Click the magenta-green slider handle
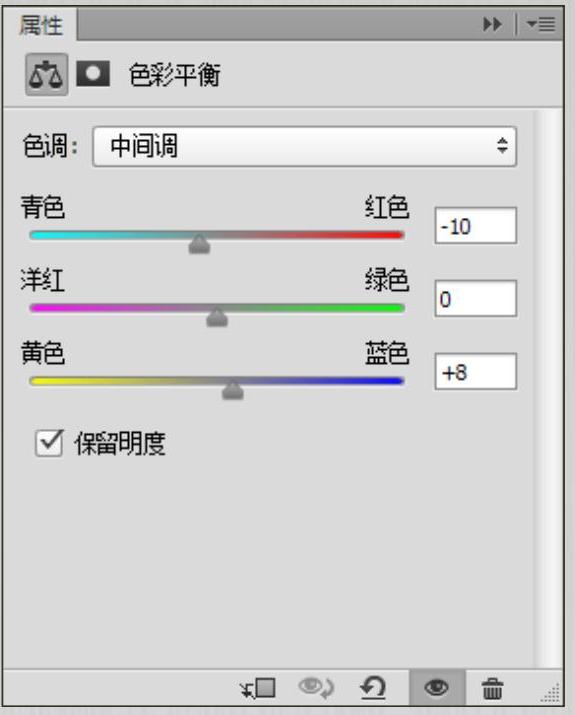 [217, 317]
